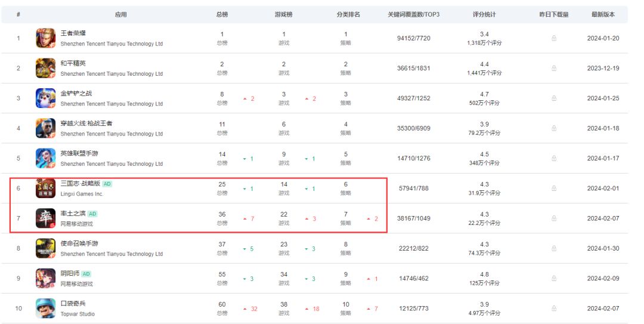Screen dimensions: 644x324
Task: Click the download lock icon for 英雄联盟手游
Action: tap(553, 158)
